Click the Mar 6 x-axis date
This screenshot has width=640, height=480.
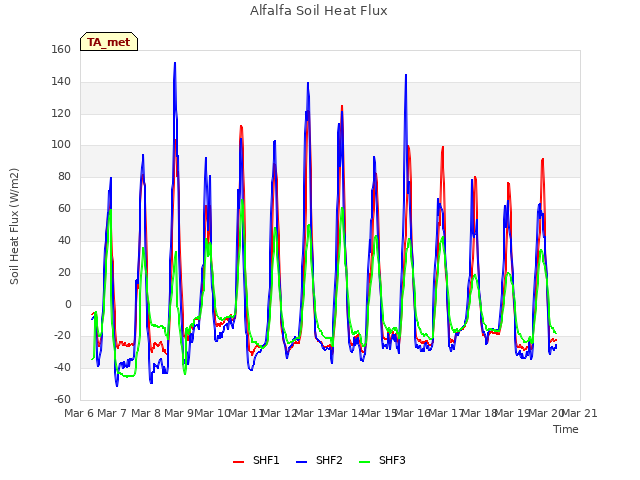(79, 413)
